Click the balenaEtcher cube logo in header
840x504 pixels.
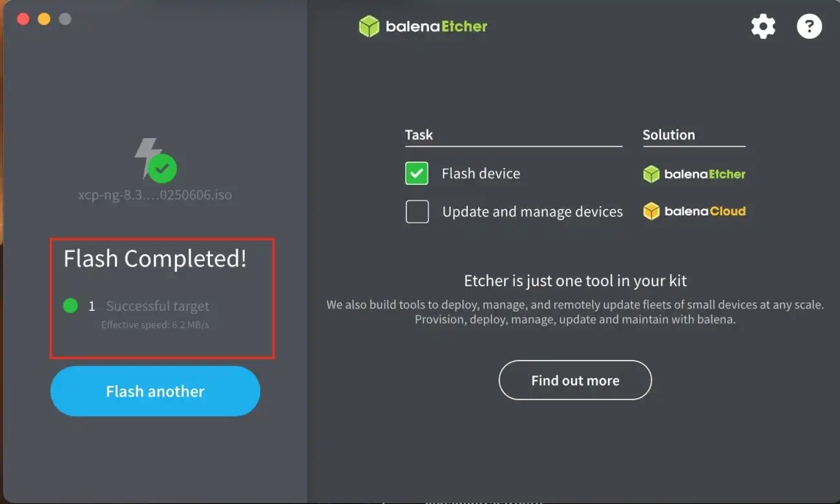coord(369,26)
